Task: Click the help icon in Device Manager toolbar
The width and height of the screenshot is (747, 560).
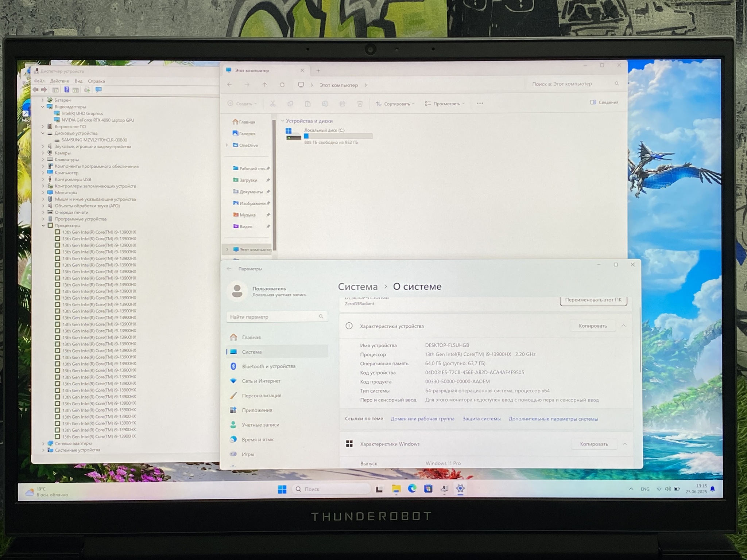Action: pyautogui.click(x=67, y=90)
